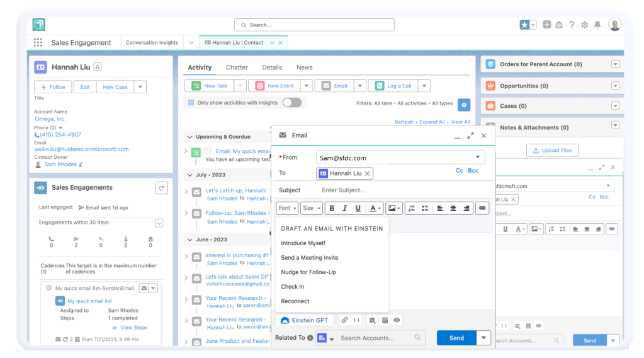
Task: Open the user profile avatar
Action: click(615, 25)
